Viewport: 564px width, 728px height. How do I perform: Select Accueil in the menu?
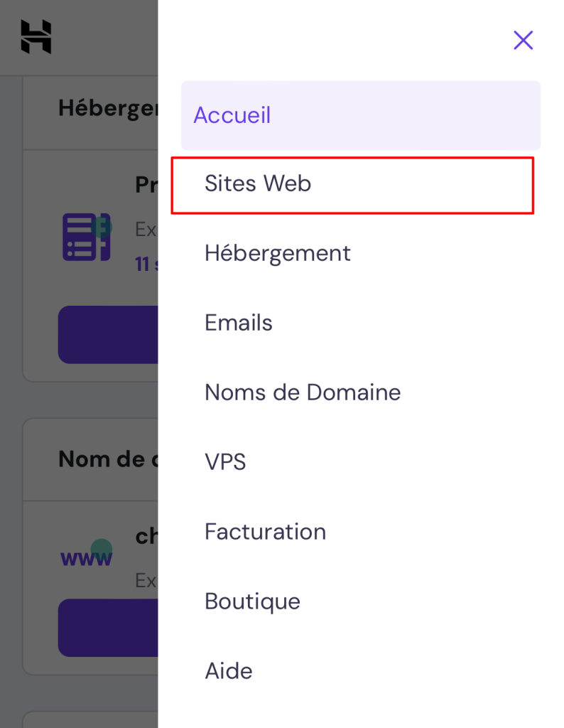click(232, 115)
